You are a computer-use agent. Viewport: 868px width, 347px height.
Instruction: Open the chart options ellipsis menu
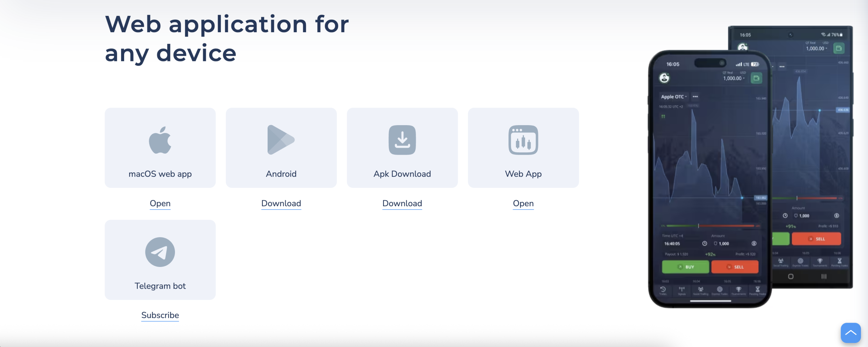click(695, 97)
